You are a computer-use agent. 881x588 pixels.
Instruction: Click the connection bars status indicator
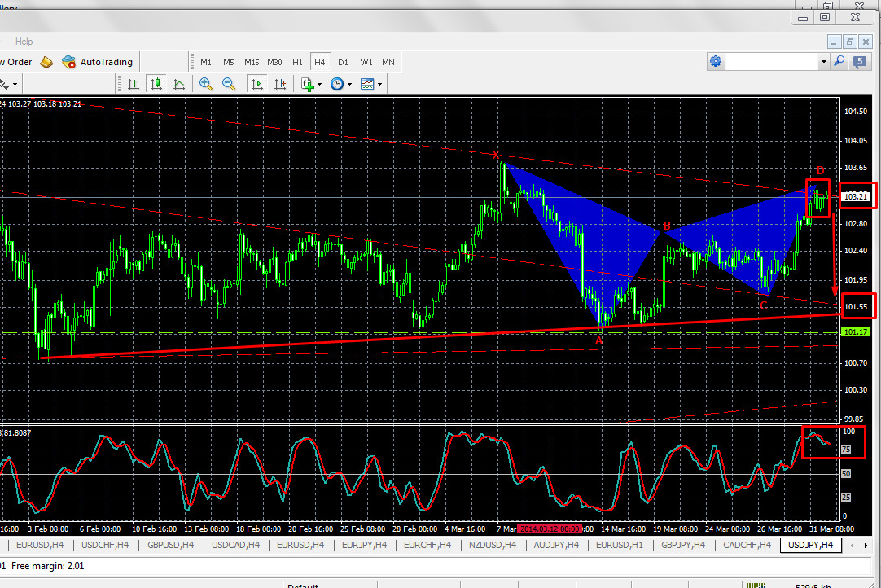coord(756,586)
